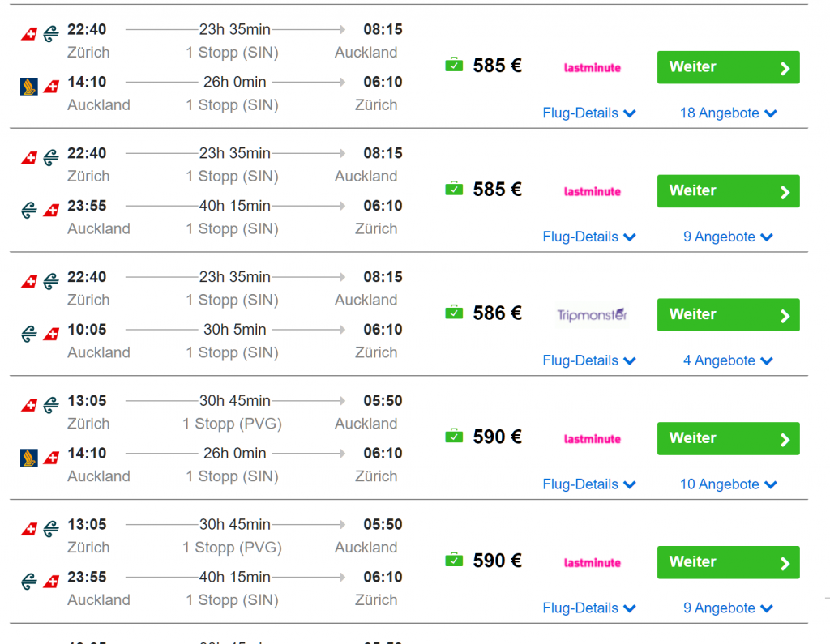Click the green baggage icon beside the 586 € price

coord(454,312)
